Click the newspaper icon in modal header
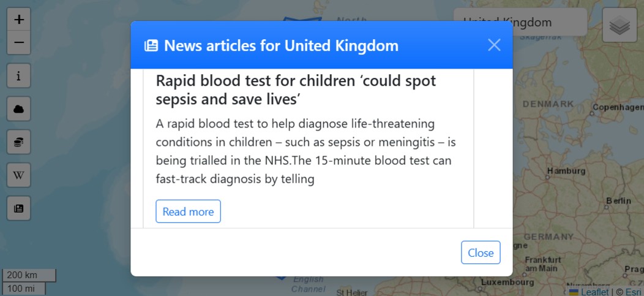The image size is (644, 296). coord(151,45)
